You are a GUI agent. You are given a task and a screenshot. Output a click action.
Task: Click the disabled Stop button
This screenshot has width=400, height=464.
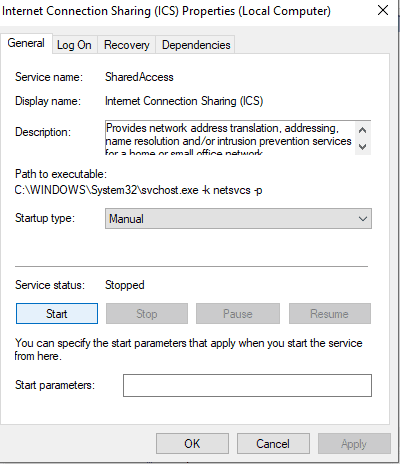[147, 313]
